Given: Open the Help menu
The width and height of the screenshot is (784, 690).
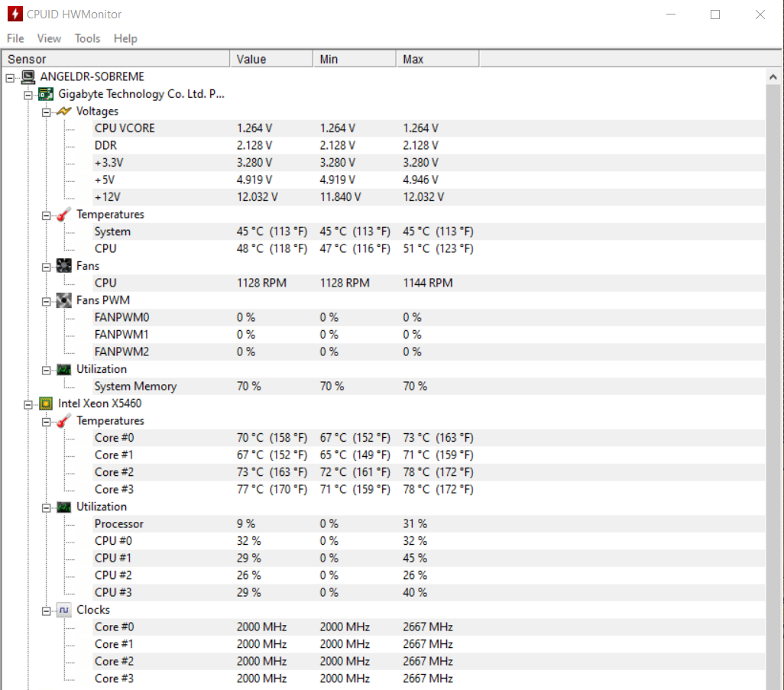Looking at the screenshot, I should (125, 38).
